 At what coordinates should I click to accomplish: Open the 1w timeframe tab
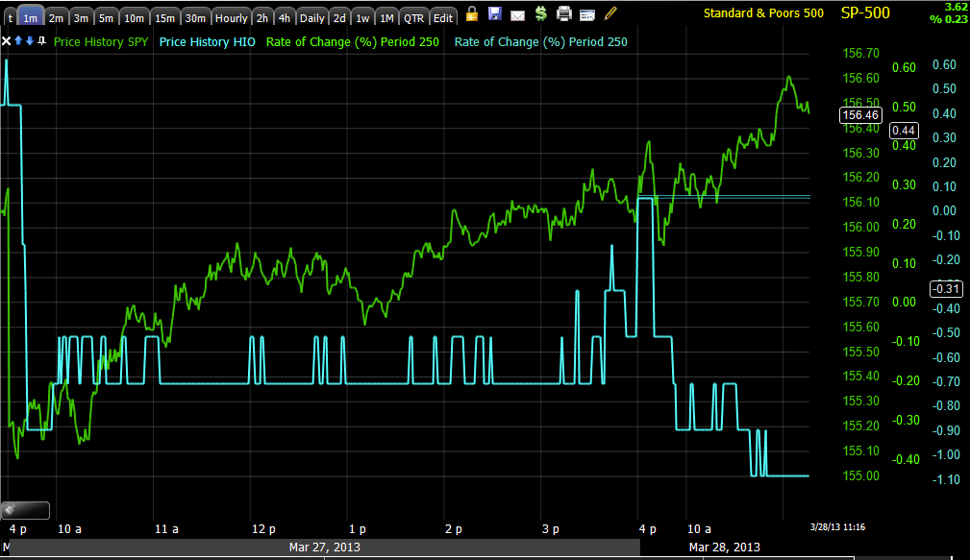(362, 18)
